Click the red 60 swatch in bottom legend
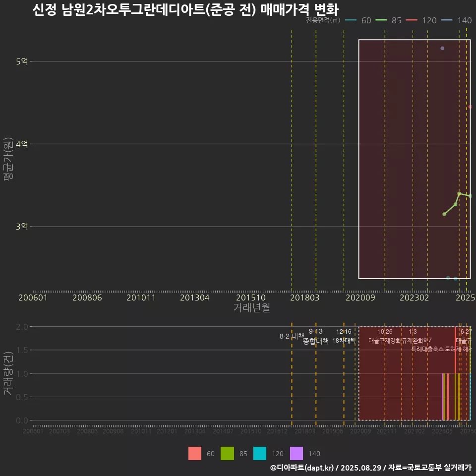476x476 pixels. (x=194, y=454)
